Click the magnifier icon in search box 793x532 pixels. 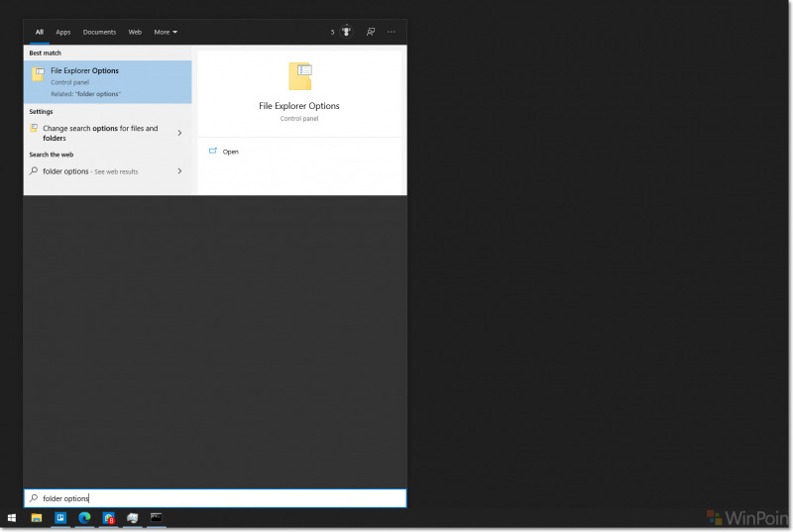(x=34, y=498)
